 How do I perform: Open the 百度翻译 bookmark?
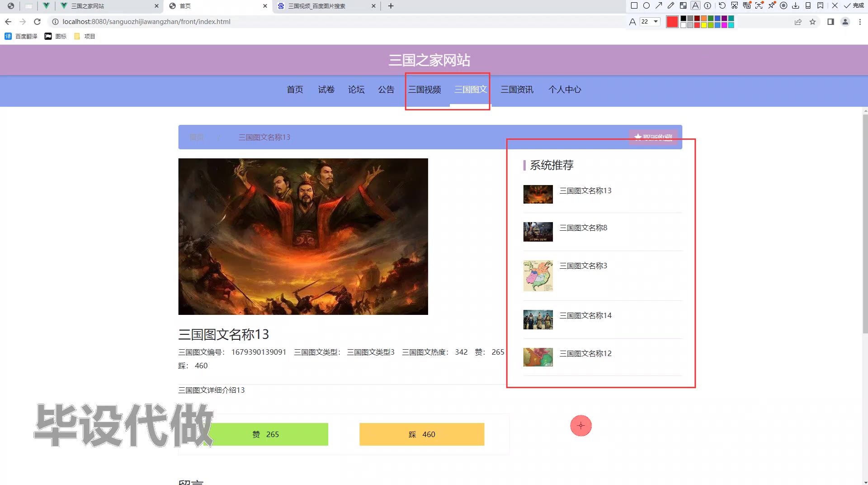coord(21,36)
